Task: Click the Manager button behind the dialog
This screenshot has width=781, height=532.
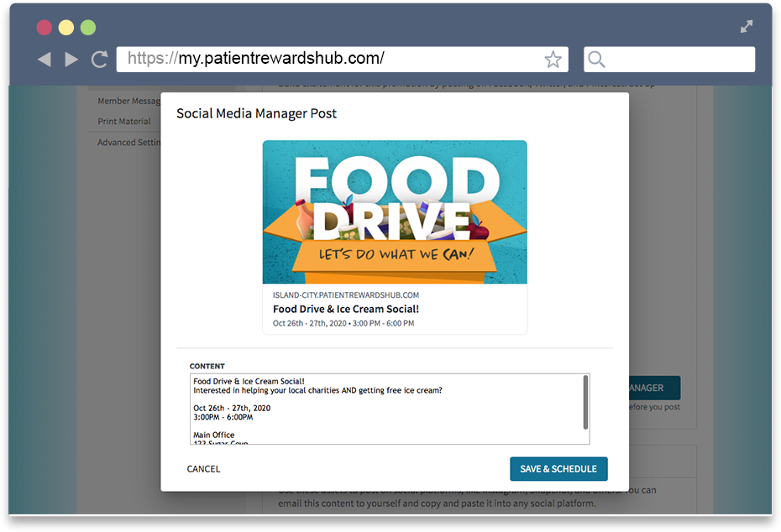Action: [x=654, y=388]
